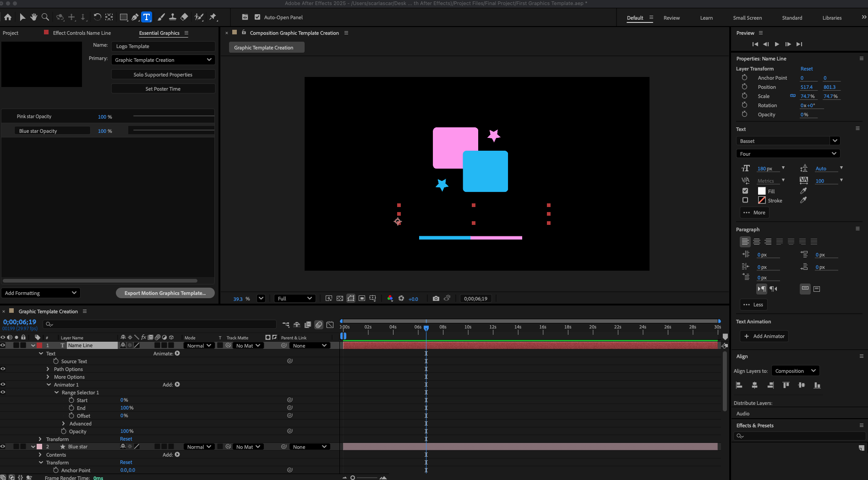Toggle Position stopwatch in Properties panel
The image size is (868, 480).
point(744,87)
